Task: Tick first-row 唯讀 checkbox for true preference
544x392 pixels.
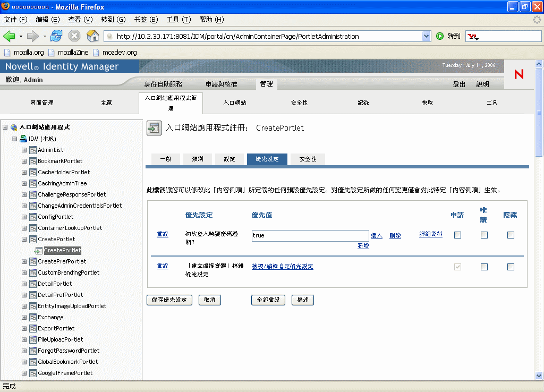Action: click(x=484, y=235)
